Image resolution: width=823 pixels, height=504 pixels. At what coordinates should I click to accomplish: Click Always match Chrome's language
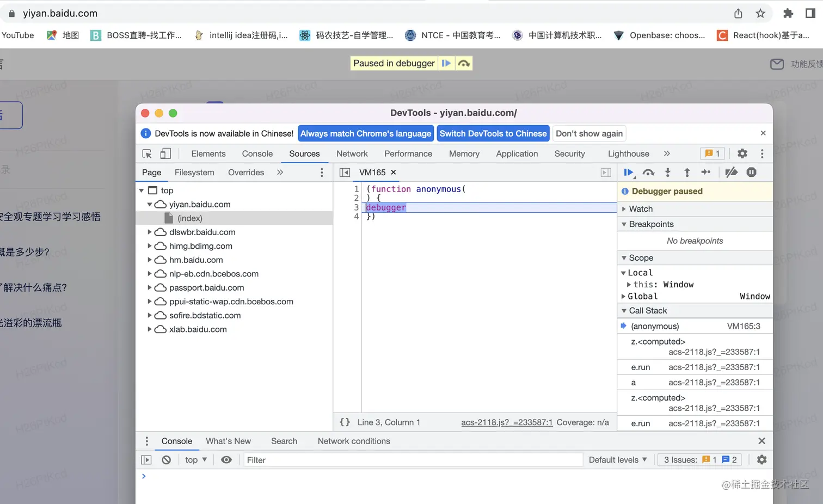pyautogui.click(x=366, y=133)
